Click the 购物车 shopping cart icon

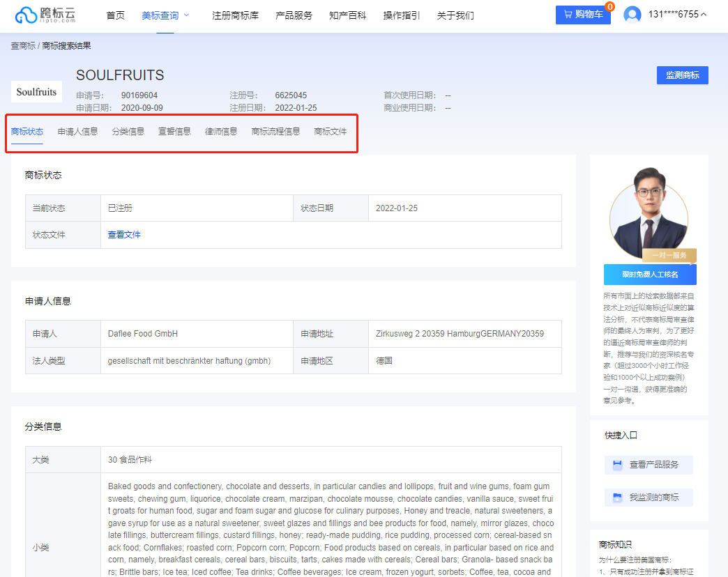pyautogui.click(x=583, y=14)
